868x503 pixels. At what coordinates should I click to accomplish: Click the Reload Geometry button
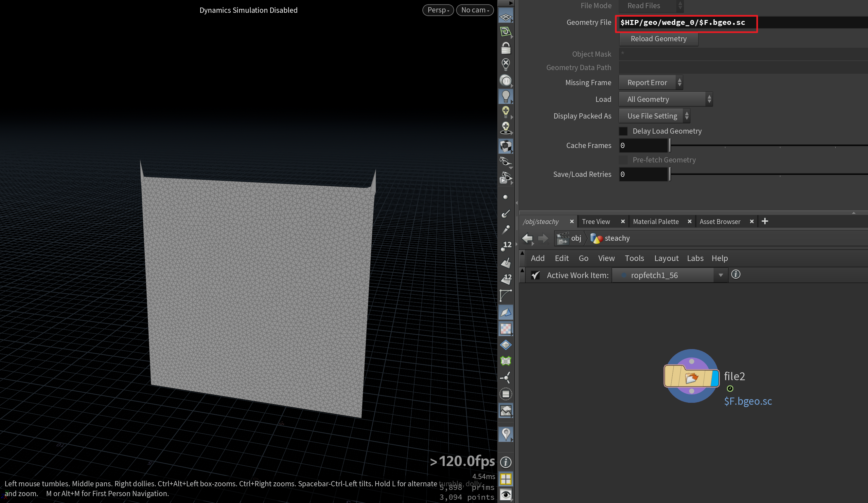[659, 38]
